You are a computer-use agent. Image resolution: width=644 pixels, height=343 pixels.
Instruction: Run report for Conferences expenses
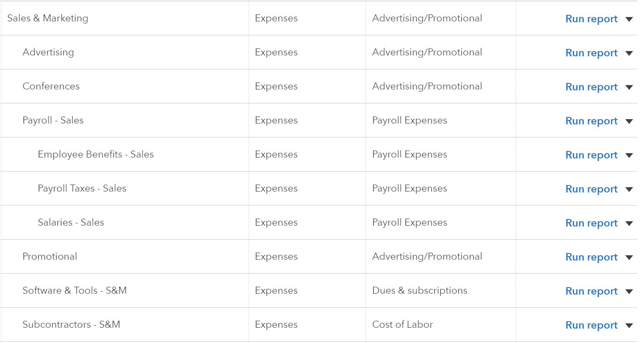point(591,87)
